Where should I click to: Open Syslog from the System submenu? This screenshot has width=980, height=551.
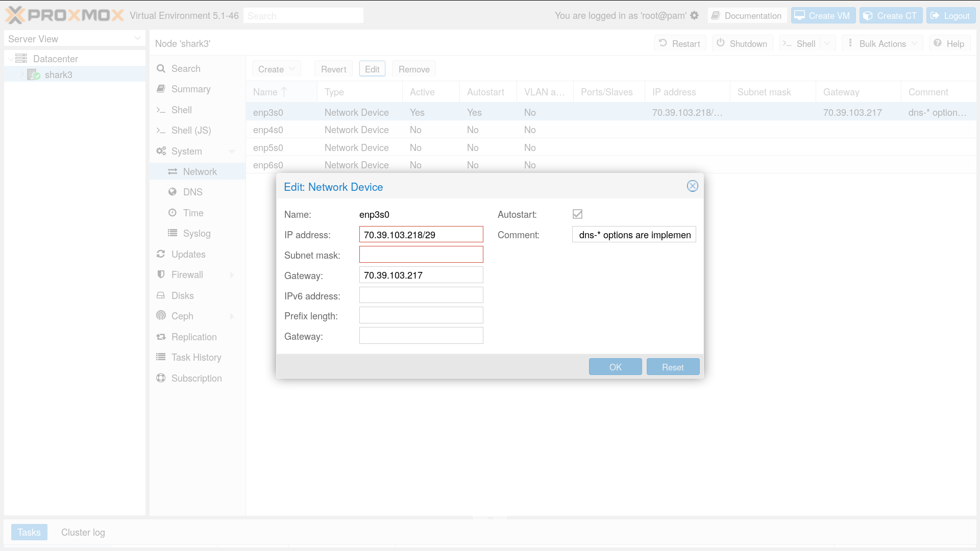197,234
